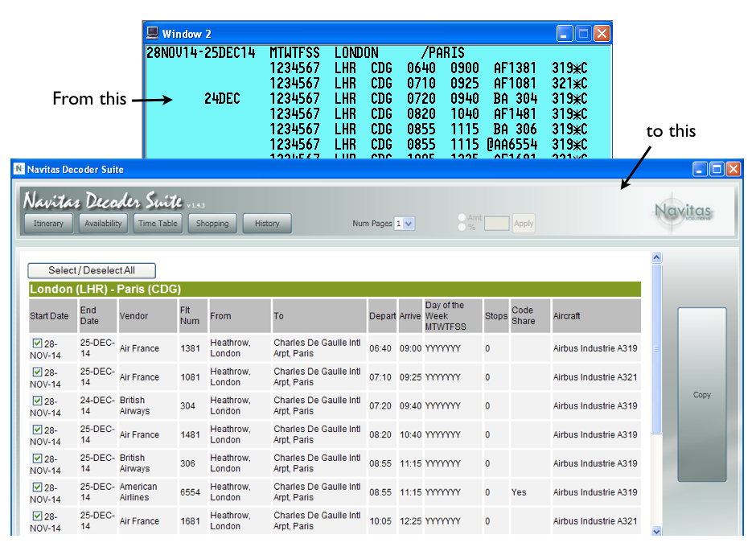Click the results list scrollbar thumb
Viewport: 756px width, 547px height.
[x=657, y=348]
